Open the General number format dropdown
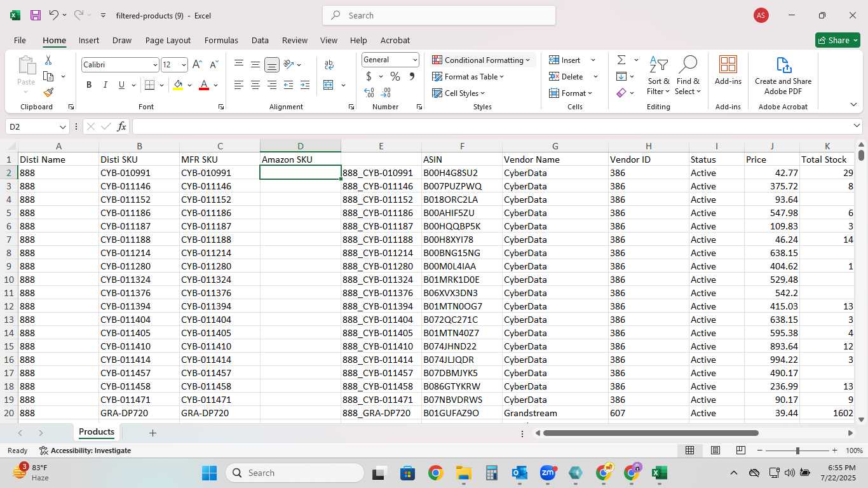The image size is (868, 488). [415, 60]
